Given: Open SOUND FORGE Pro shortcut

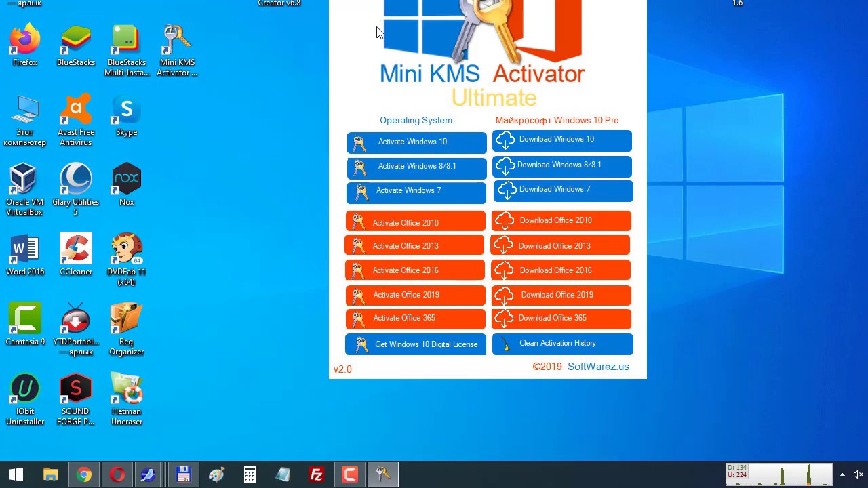Looking at the screenshot, I should 76,400.
